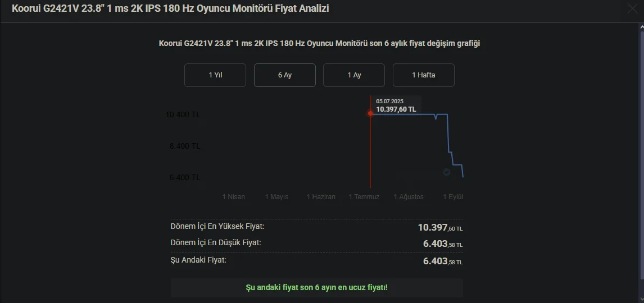Click the Dönem İçi En Yüksek Fiyat row
Image resolution: width=644 pixels, height=303 pixels.
(x=316, y=227)
